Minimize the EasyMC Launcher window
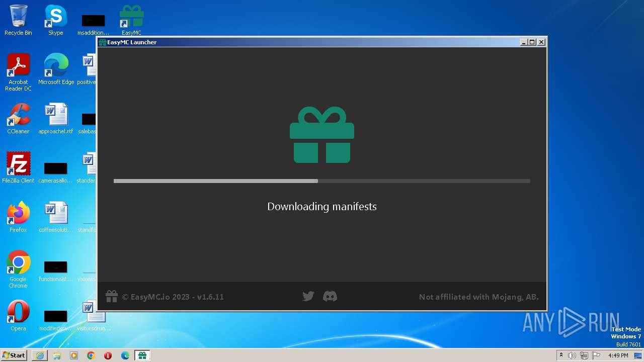The image size is (644, 362). [524, 42]
